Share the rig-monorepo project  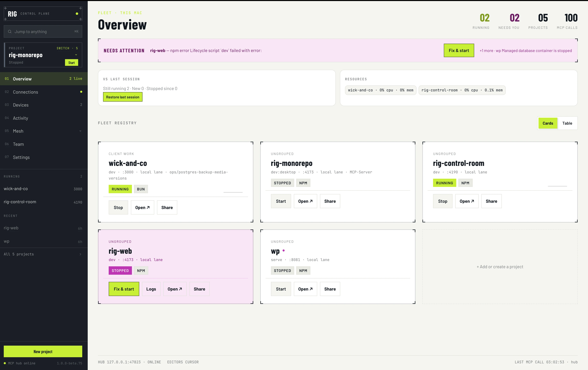coord(330,201)
